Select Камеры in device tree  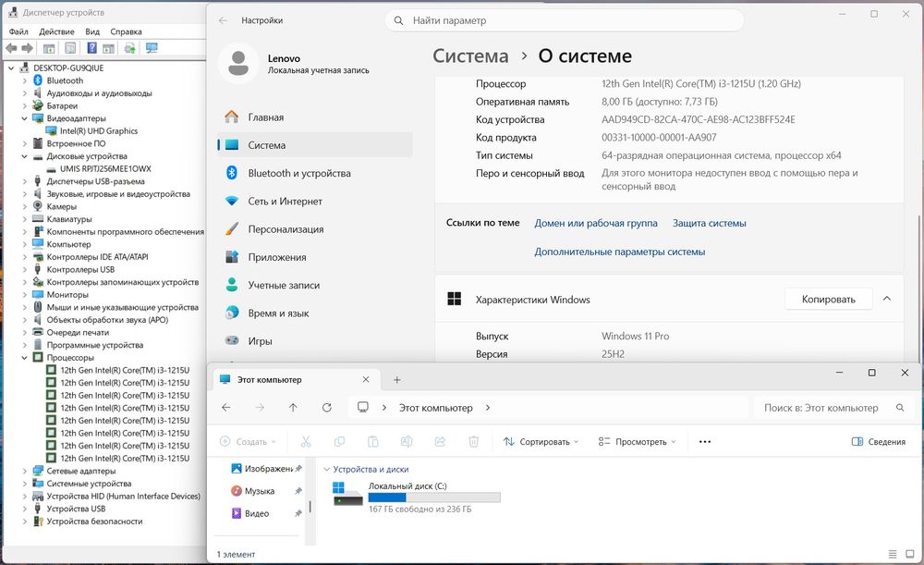(x=62, y=206)
